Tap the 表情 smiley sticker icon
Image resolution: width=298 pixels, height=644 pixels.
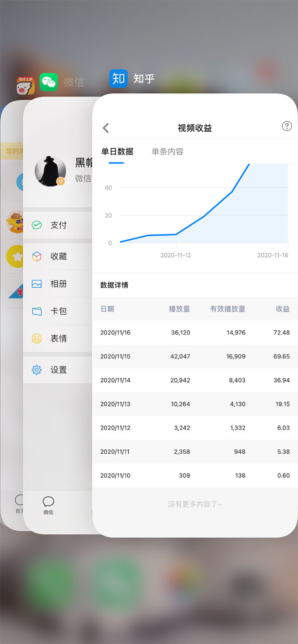[x=37, y=338]
